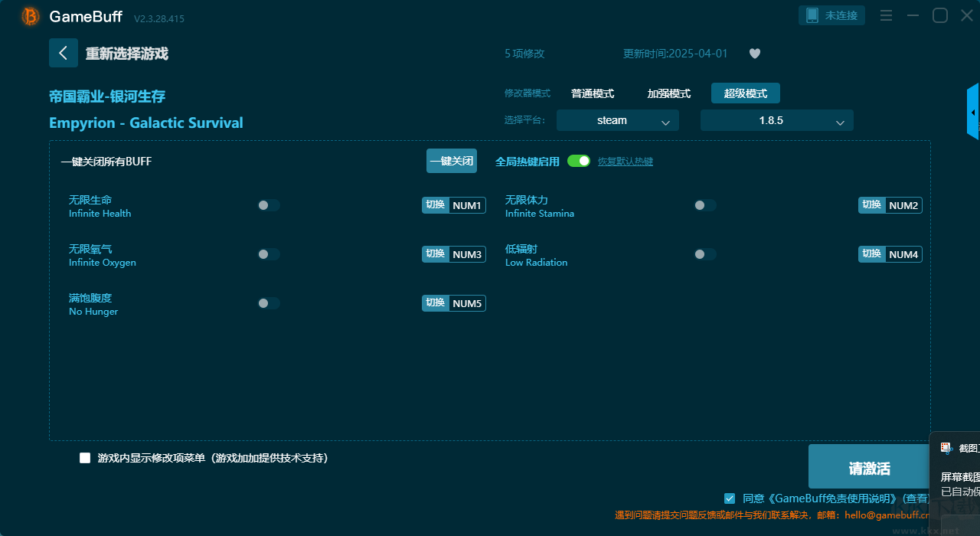Viewport: 980px width, 536px height.
Task: Click the NUM5 hotkey field
Action: point(467,303)
